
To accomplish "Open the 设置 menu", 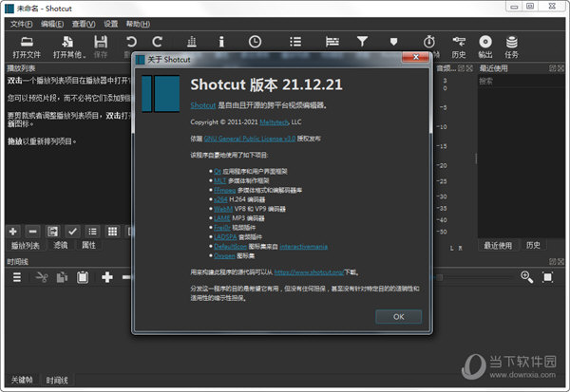I will (x=111, y=24).
